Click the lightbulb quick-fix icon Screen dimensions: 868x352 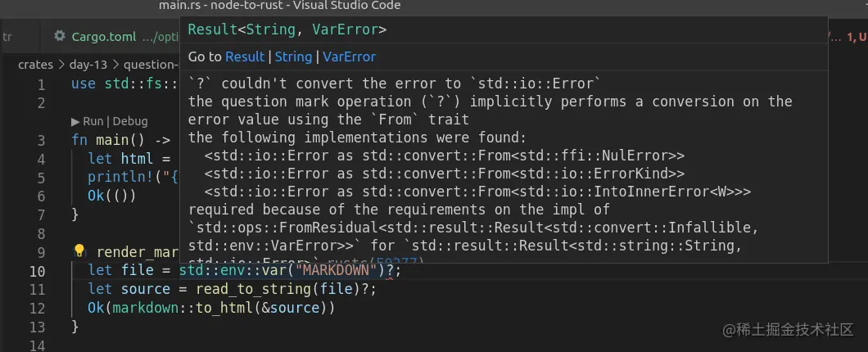pos(79,251)
